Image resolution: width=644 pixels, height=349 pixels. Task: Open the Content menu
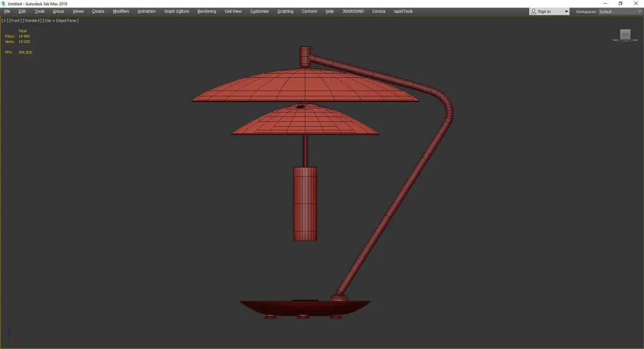309,11
